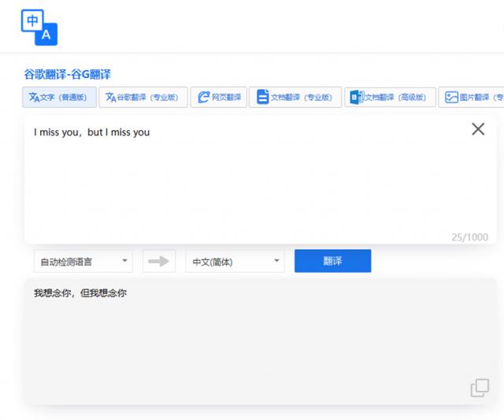
Task: Open the 谷歌翻译(专业版) tab
Action: [x=143, y=97]
